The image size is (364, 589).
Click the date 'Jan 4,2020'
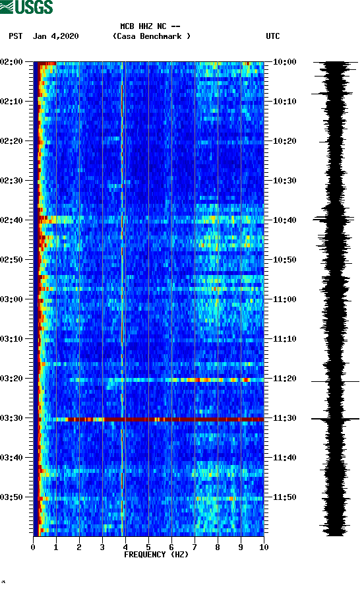(55, 36)
